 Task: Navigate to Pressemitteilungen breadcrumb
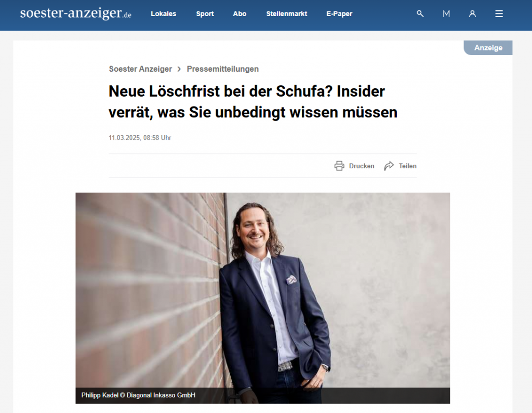click(222, 69)
